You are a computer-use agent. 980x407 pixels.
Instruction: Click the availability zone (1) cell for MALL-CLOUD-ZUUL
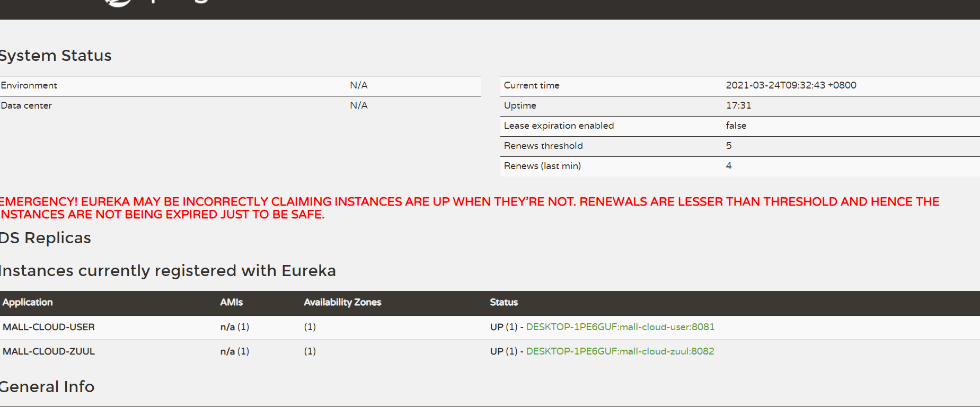pyautogui.click(x=310, y=351)
